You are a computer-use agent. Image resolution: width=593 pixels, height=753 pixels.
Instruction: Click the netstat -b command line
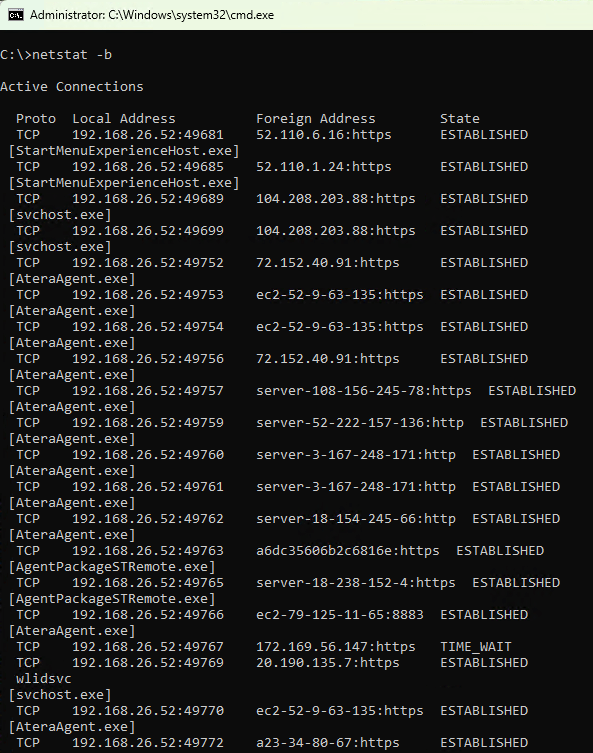56,55
